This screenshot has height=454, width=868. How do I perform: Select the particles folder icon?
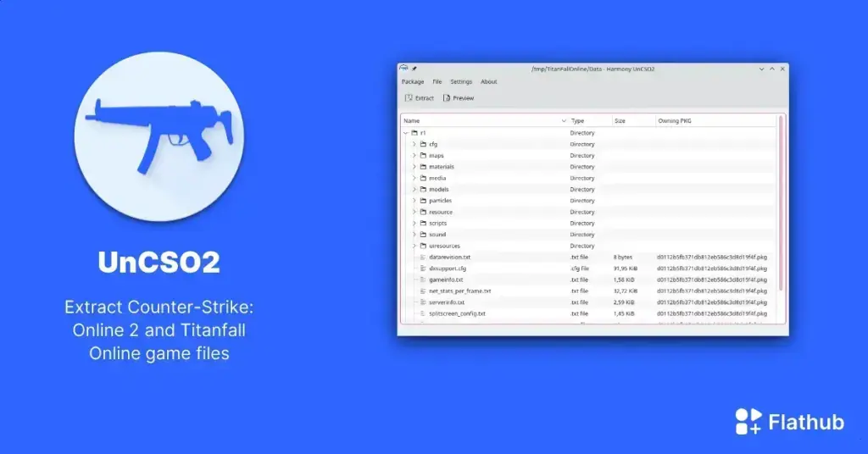(423, 201)
